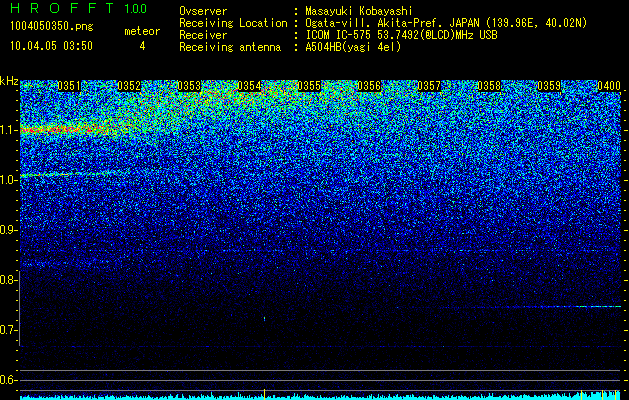Screen dimensions: 629x400
Task: Select the A504HB(yagi 4el) antenna text
Action: coord(353,47)
